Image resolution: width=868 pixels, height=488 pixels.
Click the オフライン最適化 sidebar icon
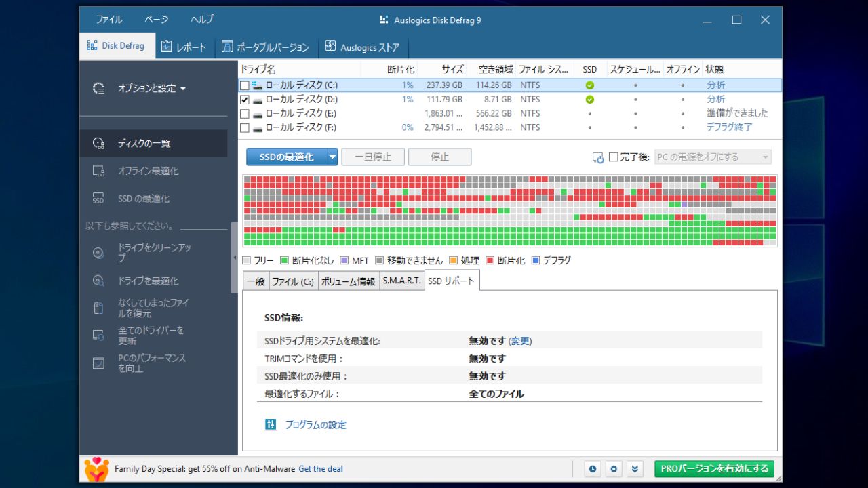coord(99,171)
